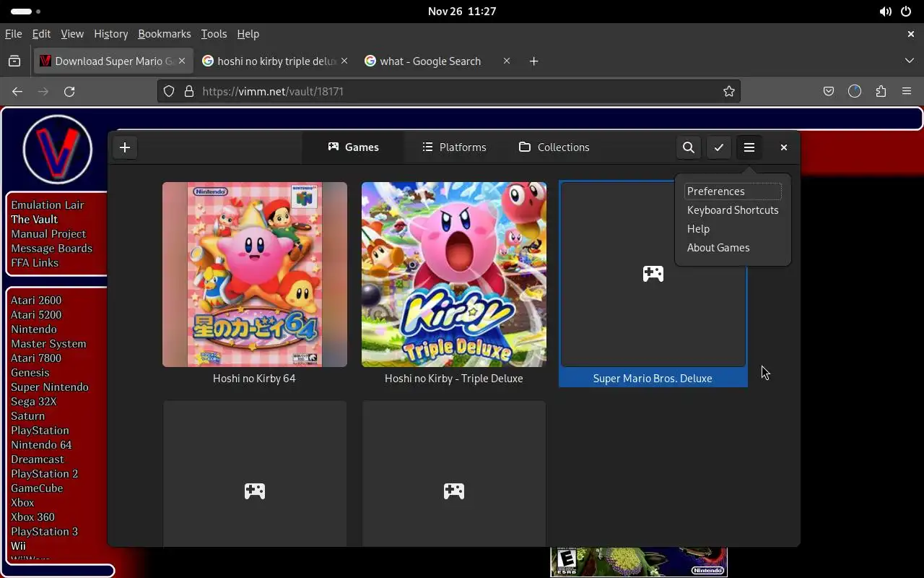Open system power menu icon
Screen dimensions: 924x578
(x=906, y=12)
